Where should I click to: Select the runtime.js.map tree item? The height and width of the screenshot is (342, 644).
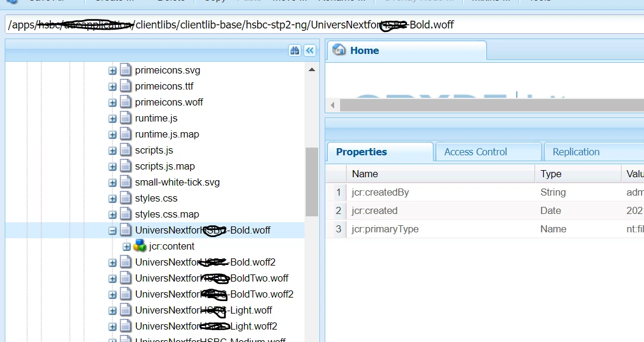coord(167,135)
